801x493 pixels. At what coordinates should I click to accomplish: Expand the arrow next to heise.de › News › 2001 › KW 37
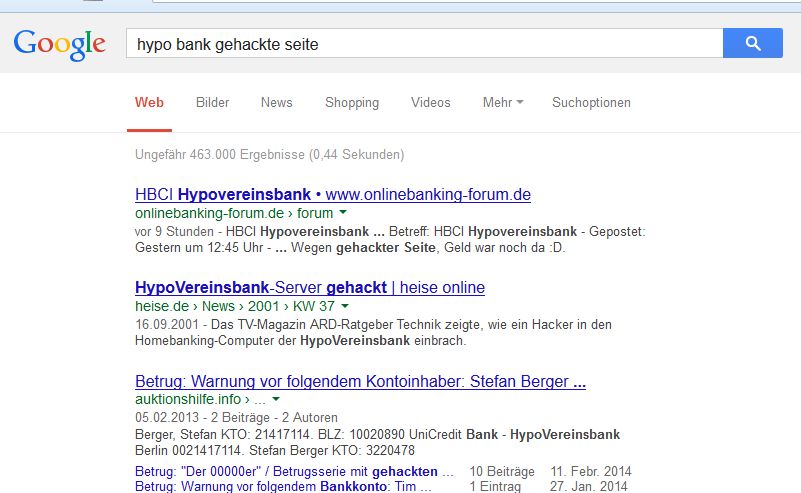pyautogui.click(x=345, y=306)
